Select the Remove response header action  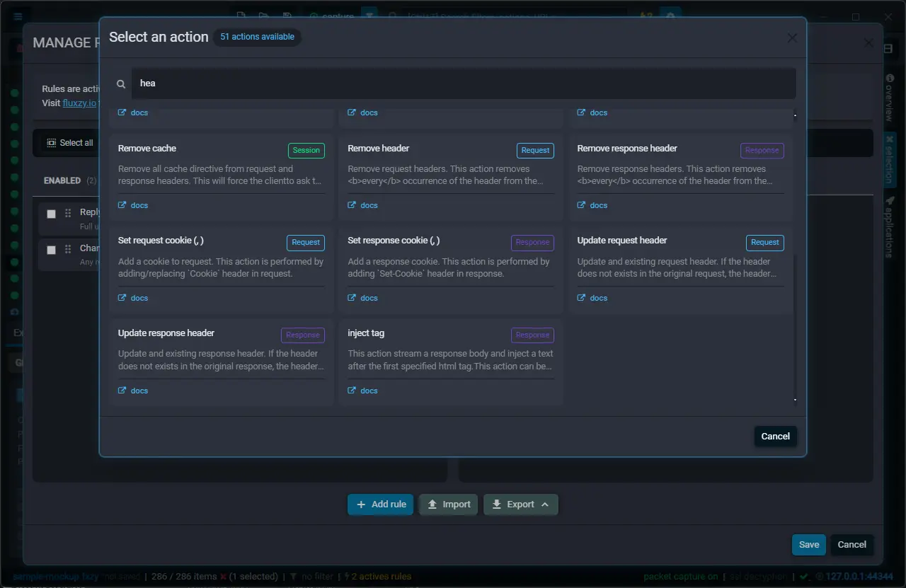[680, 177]
